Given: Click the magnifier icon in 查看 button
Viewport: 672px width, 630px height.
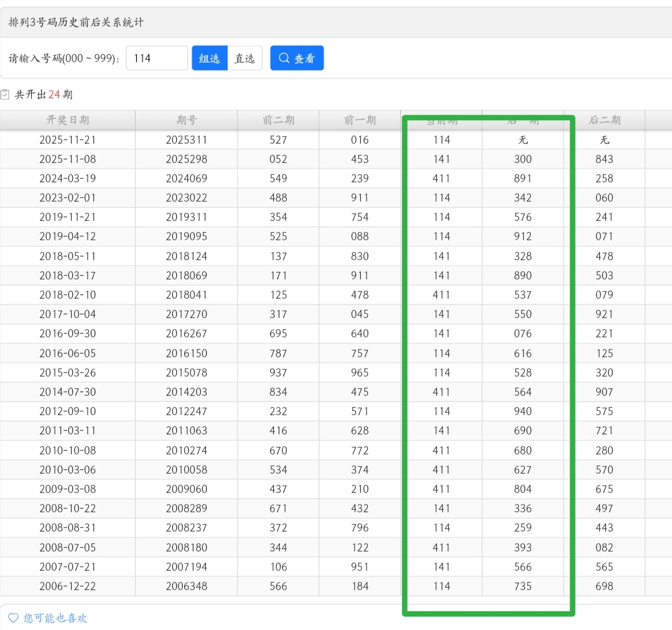Looking at the screenshot, I should (x=284, y=59).
